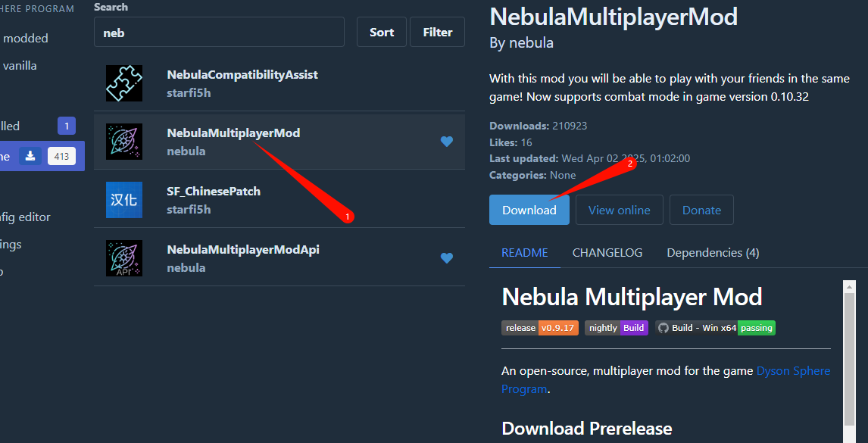This screenshot has width=868, height=443.
Task: Toggle the heart on NebulaMultiplayerMod row
Action: tap(447, 142)
